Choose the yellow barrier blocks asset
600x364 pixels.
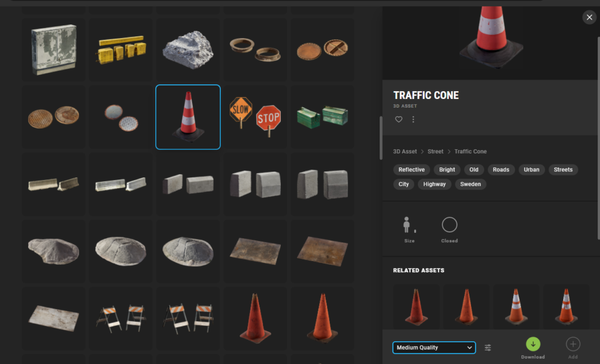[121, 49]
